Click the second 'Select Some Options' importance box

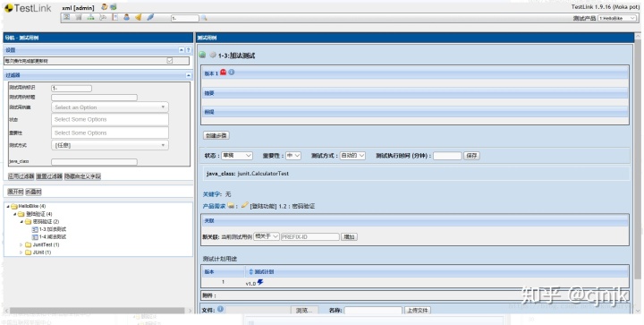110,133
